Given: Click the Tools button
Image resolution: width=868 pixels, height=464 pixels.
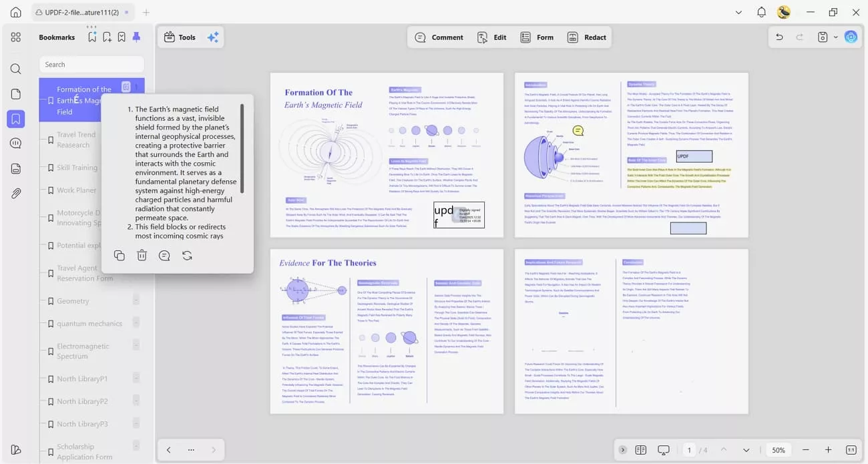Looking at the screenshot, I should [180, 37].
